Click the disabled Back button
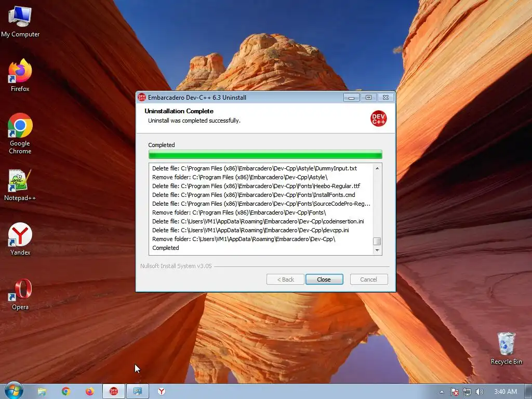532x399 pixels. (x=285, y=279)
